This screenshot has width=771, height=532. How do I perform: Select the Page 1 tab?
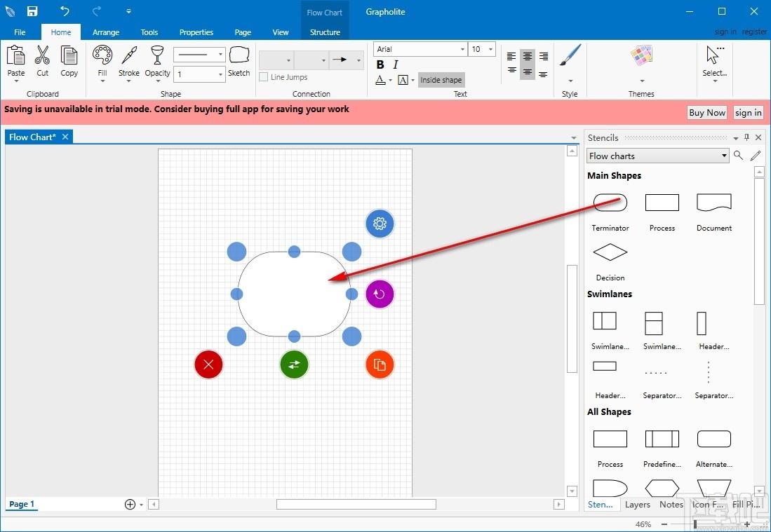(x=22, y=504)
